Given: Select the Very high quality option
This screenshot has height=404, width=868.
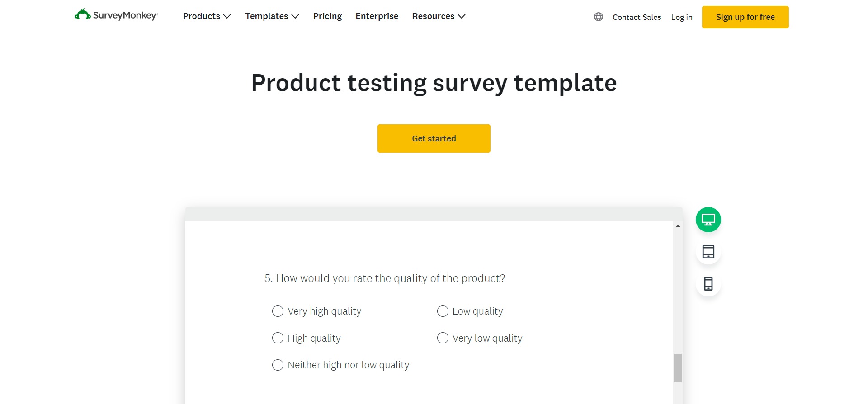Looking at the screenshot, I should [x=277, y=311].
